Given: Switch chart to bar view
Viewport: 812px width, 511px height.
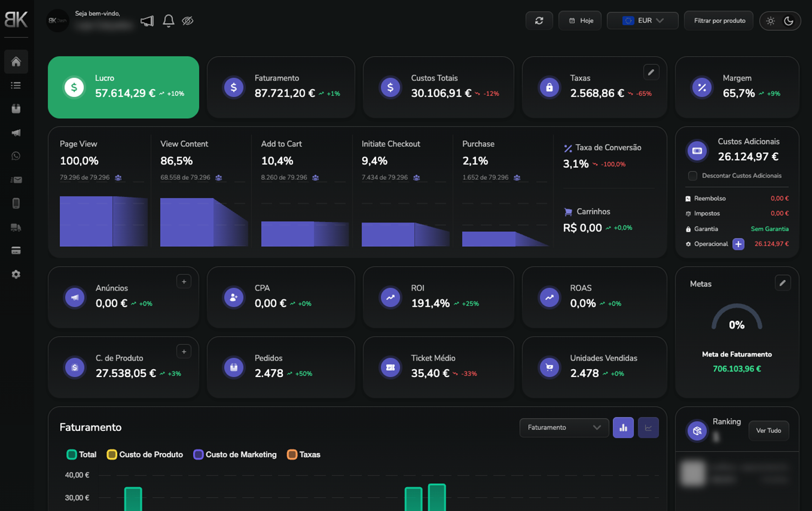Looking at the screenshot, I should tap(623, 427).
